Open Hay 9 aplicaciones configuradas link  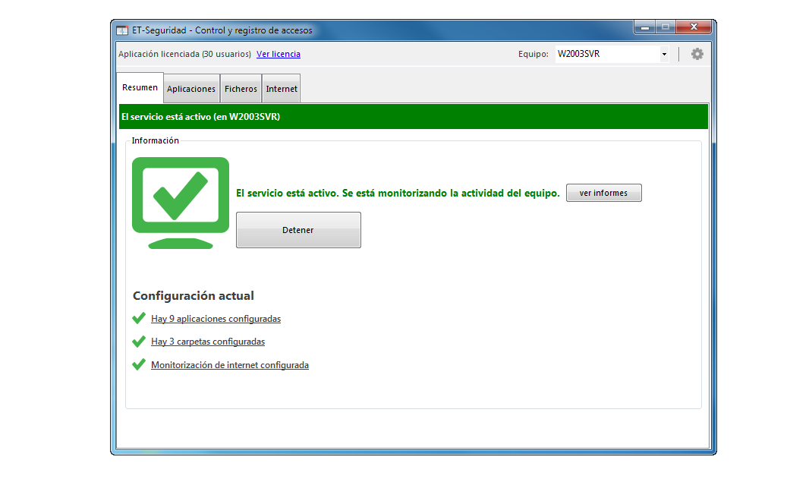[x=216, y=319]
